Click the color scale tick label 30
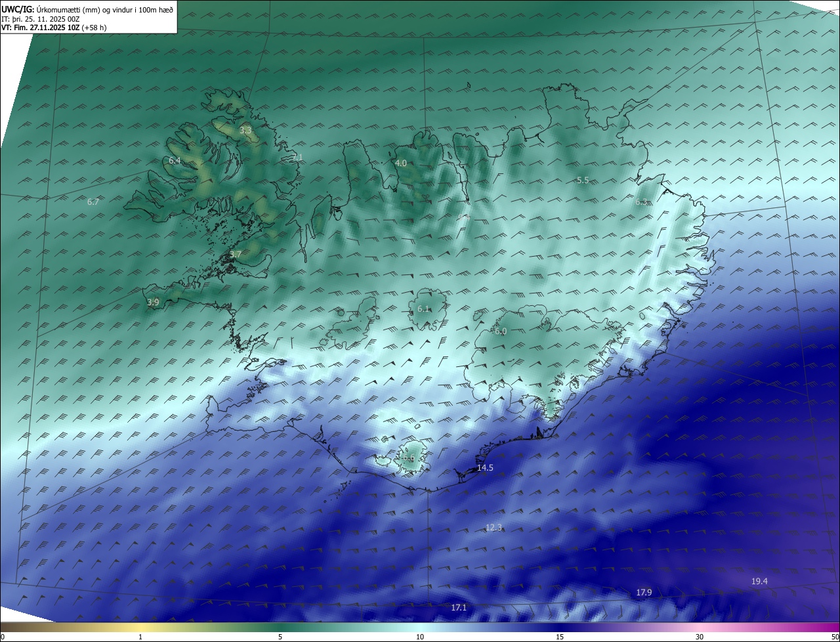Image resolution: width=840 pixels, height=642 pixels. pyautogui.click(x=700, y=637)
